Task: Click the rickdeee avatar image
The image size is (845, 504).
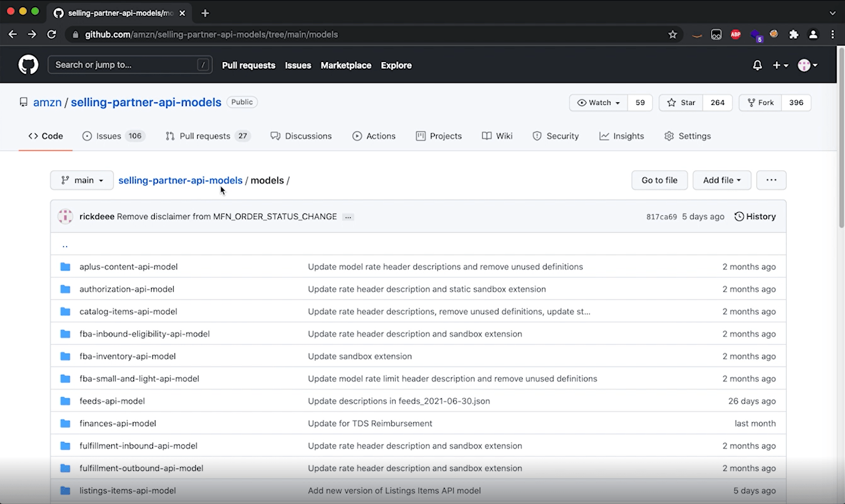Action: tap(65, 216)
